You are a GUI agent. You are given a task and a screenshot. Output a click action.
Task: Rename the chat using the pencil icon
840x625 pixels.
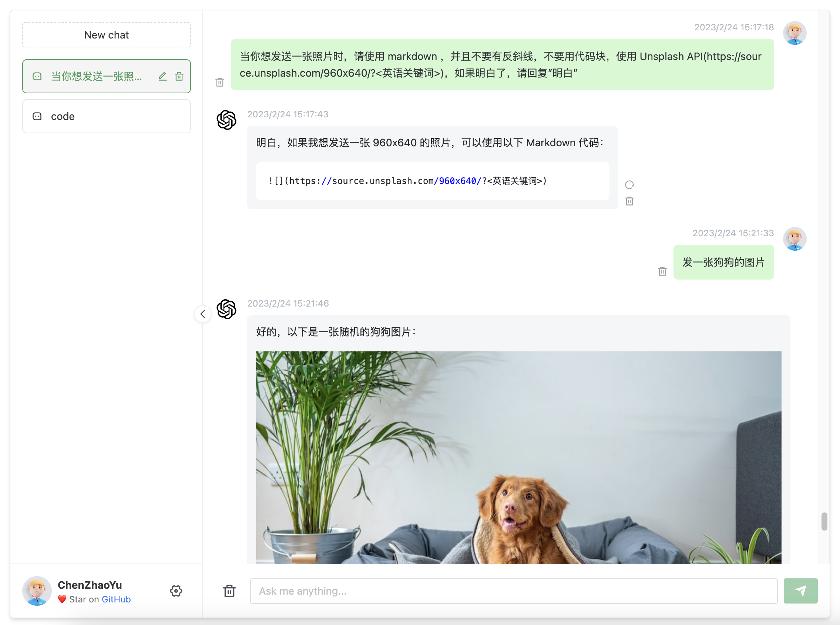pyautogui.click(x=162, y=76)
